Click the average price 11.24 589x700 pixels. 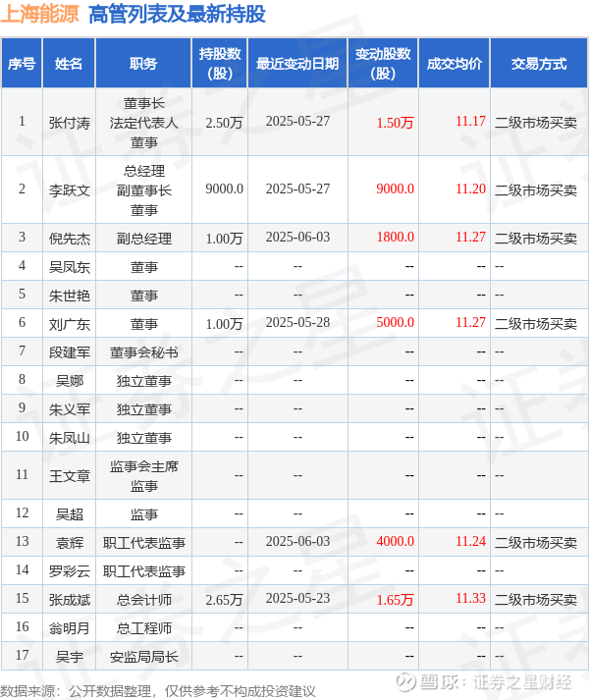point(470,542)
